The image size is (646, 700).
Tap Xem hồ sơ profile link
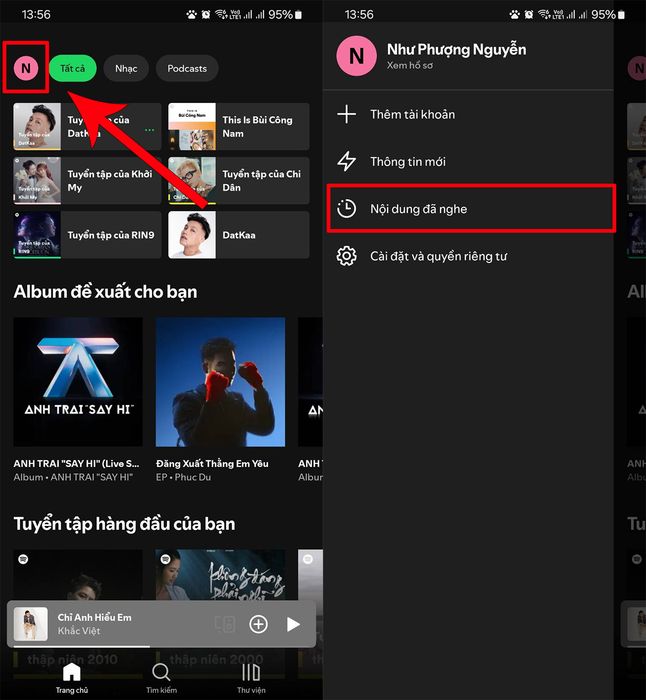click(410, 65)
